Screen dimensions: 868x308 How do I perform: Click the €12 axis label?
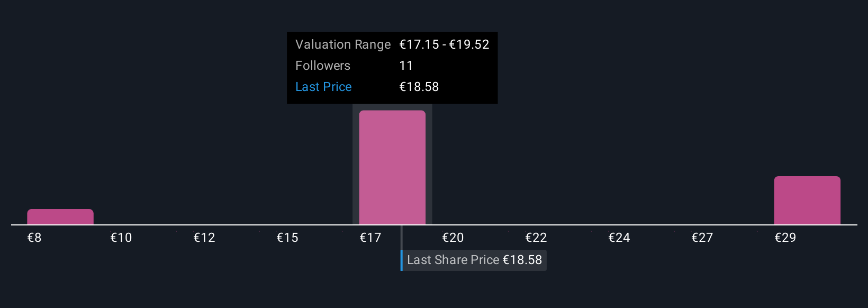(x=204, y=238)
